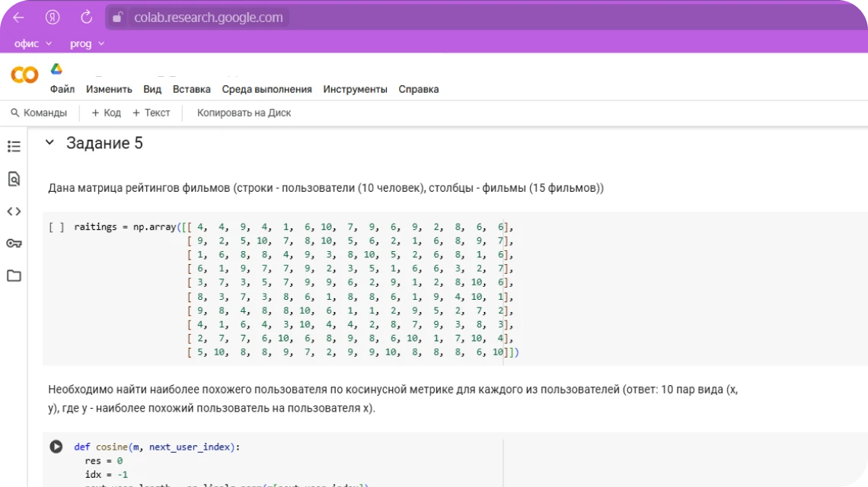Viewport: 868px width, 487px height.
Task: Expand the prog bookmarks folder
Action: click(87, 44)
